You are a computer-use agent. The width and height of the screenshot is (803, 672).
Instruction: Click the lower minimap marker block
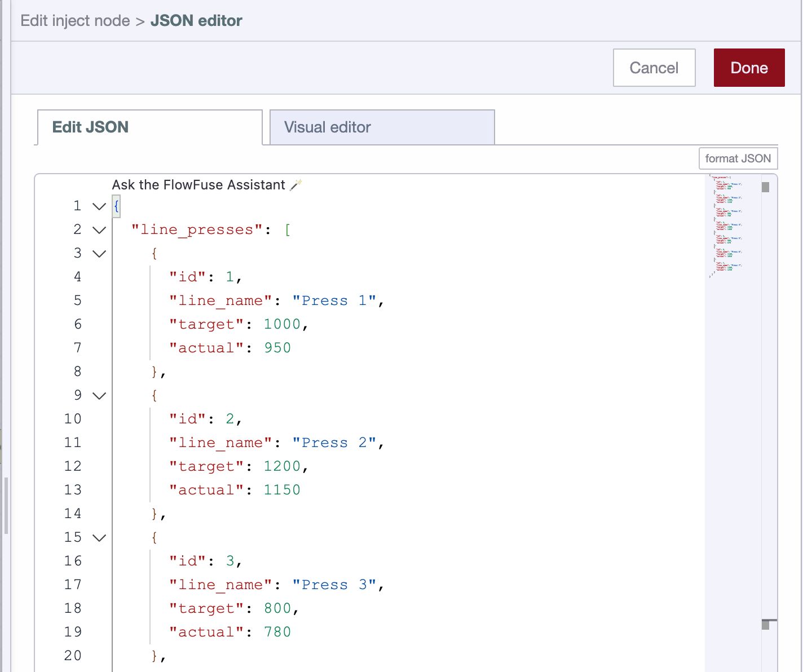[x=766, y=626]
